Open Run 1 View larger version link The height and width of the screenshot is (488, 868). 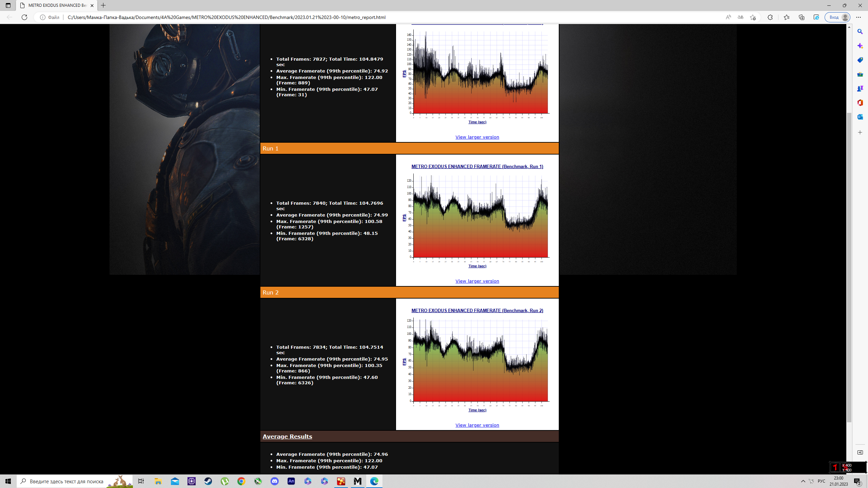coord(477,281)
